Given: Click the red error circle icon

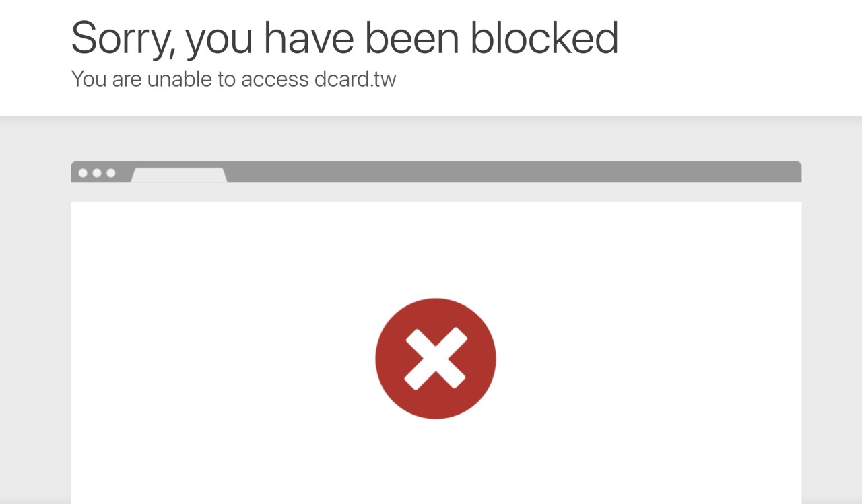Looking at the screenshot, I should pyautogui.click(x=436, y=359).
